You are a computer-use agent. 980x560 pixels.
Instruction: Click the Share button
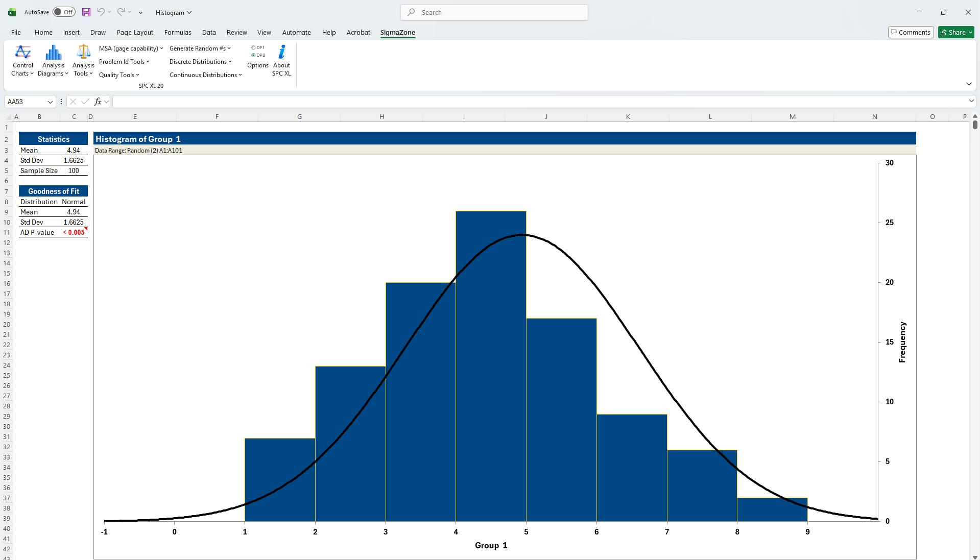coord(954,32)
